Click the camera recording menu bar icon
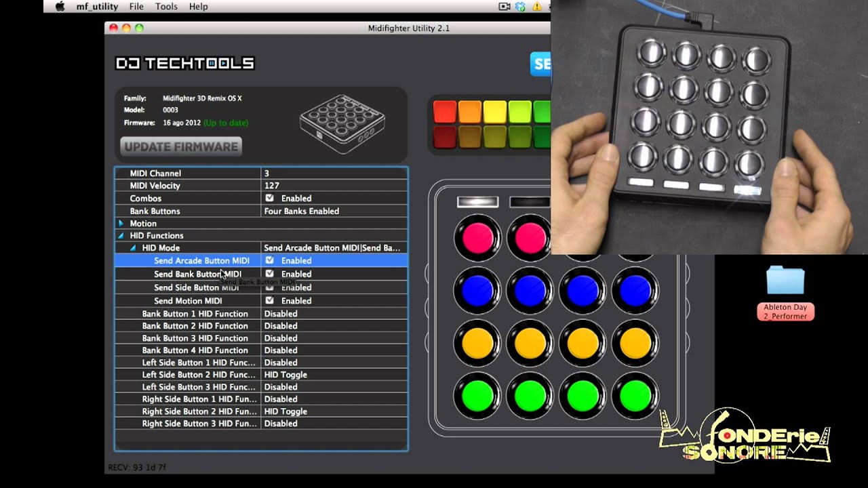The width and height of the screenshot is (868, 488). click(x=505, y=7)
